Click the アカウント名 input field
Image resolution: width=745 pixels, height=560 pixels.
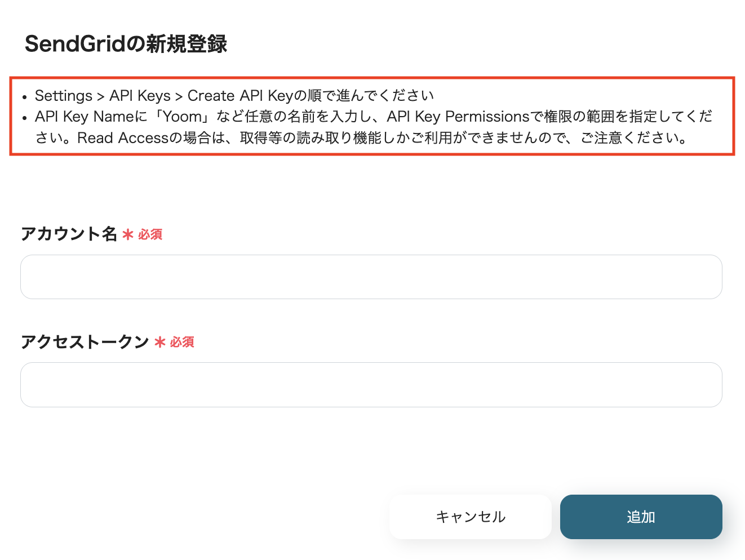[x=371, y=277]
